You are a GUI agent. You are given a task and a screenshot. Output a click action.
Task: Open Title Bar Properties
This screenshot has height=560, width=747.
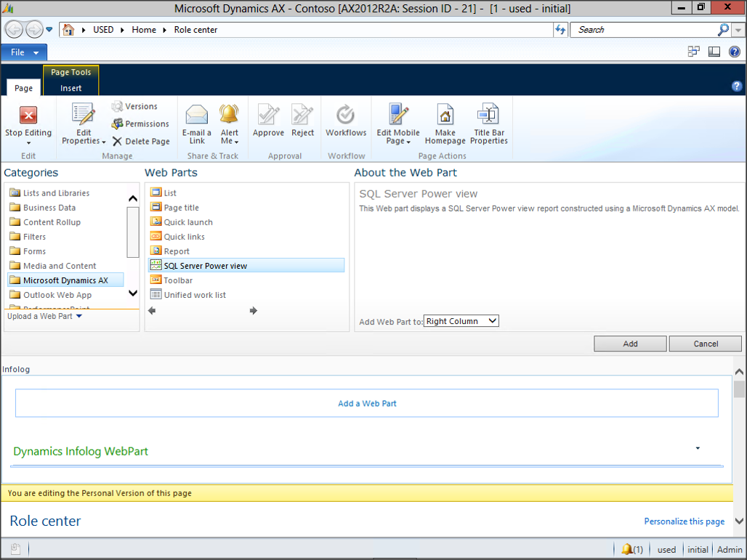click(488, 116)
